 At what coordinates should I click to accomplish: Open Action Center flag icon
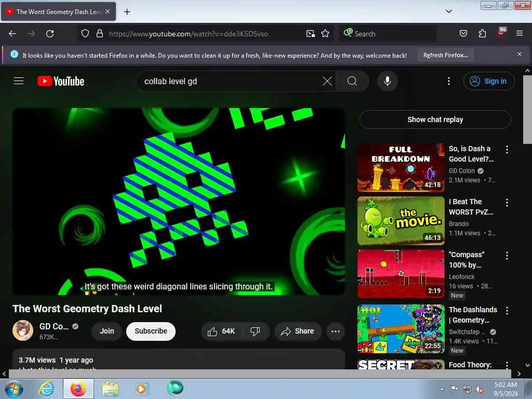click(454, 389)
